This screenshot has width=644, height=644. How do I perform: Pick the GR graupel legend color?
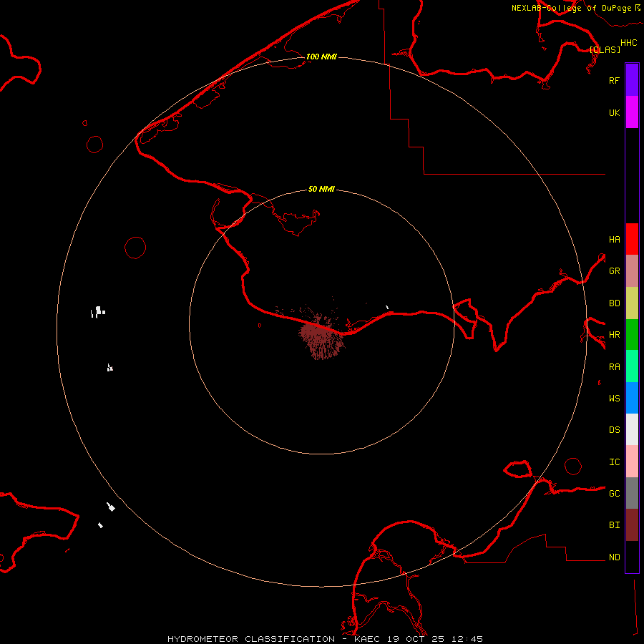click(632, 271)
